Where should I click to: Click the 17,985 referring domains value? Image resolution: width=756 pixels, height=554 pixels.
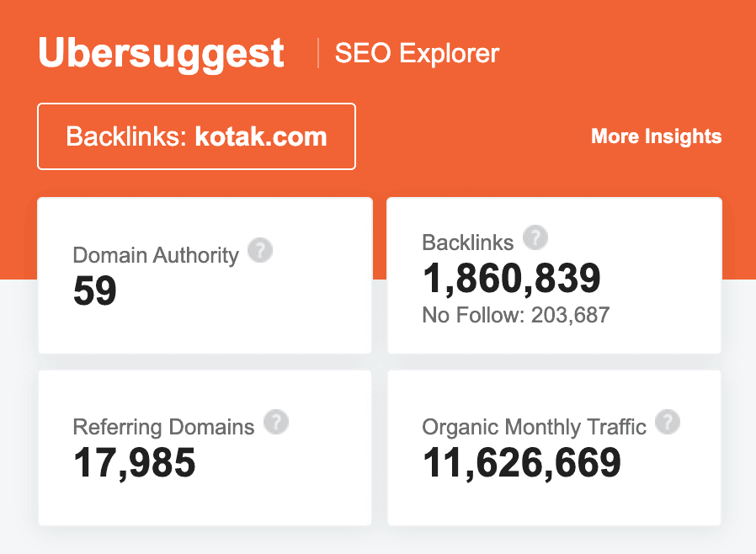coord(132,462)
